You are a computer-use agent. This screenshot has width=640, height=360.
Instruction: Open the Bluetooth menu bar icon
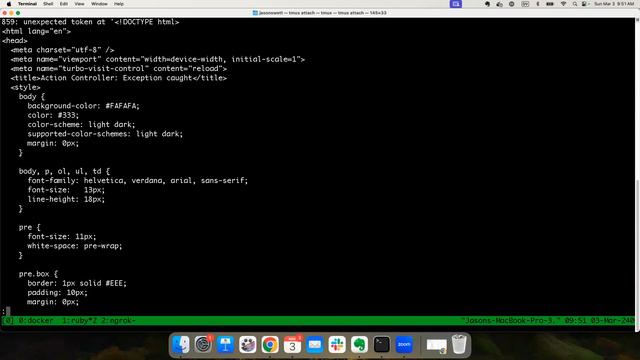[538, 4]
